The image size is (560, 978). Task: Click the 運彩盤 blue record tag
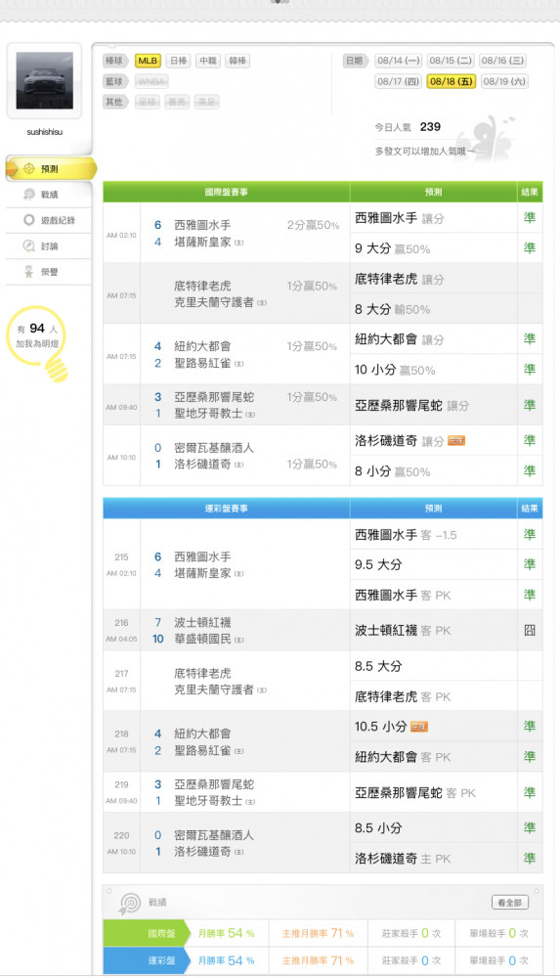(147, 960)
